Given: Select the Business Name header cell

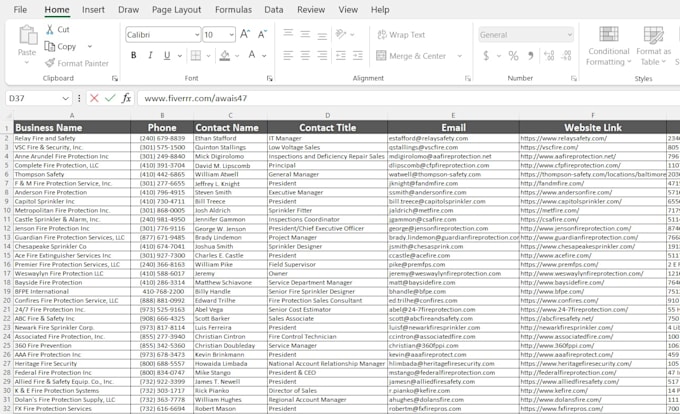Looking at the screenshot, I should (72, 127).
